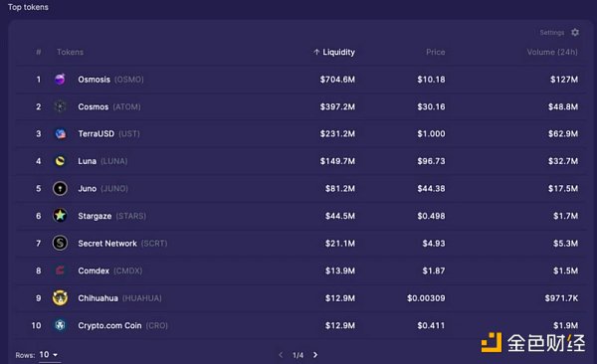Select the Juno token icon
This screenshot has height=364, width=597.
tap(60, 189)
